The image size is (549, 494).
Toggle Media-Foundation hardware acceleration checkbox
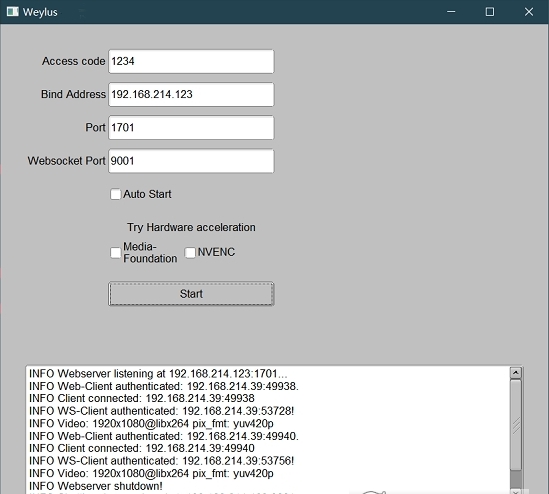point(116,252)
